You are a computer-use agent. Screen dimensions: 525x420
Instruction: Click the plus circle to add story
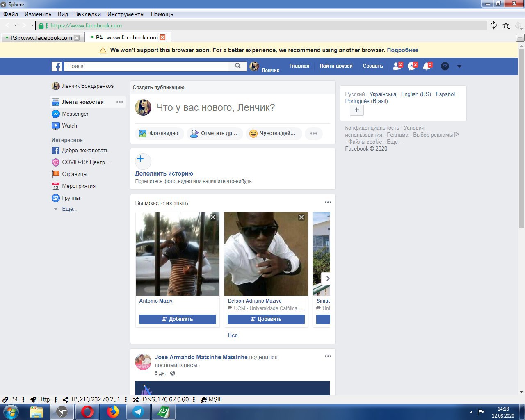pyautogui.click(x=143, y=161)
